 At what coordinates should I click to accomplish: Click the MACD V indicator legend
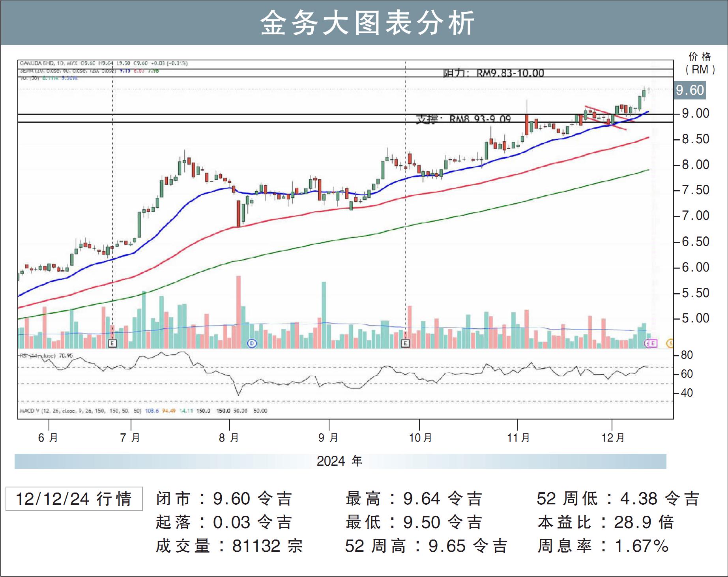coord(143,411)
